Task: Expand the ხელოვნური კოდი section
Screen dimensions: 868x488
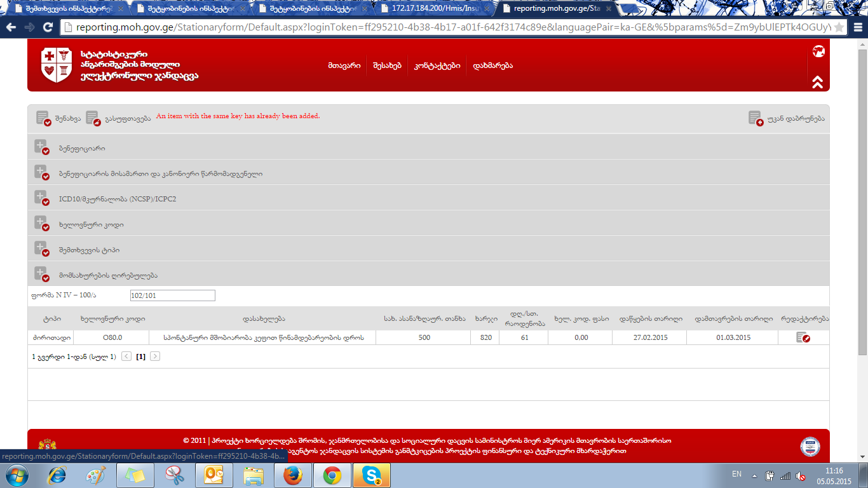Action: coord(42,224)
